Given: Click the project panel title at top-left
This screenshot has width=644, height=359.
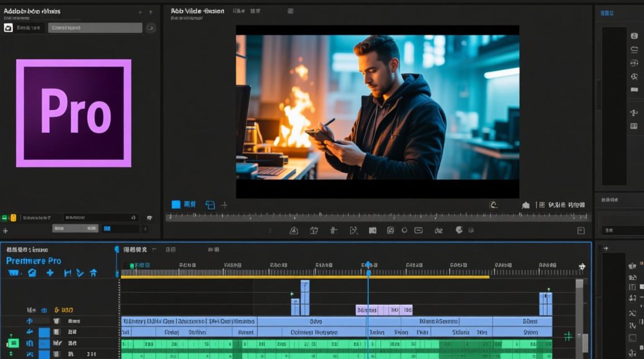Looking at the screenshot, I should (x=32, y=11).
